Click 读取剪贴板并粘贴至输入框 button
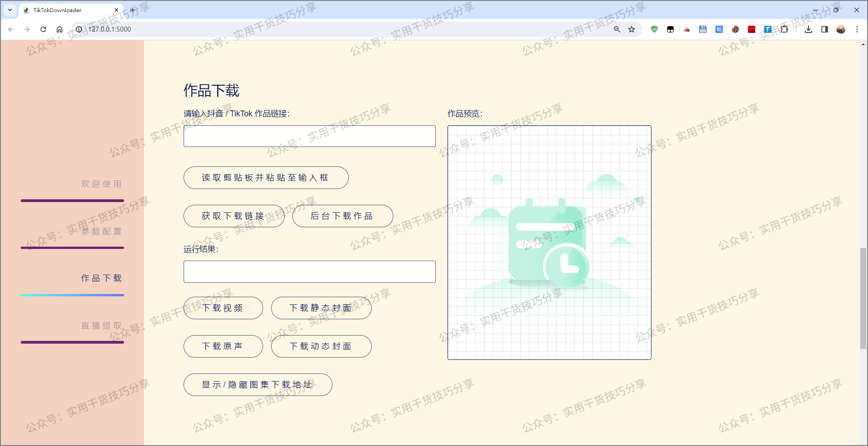Viewport: 868px width, 446px height. point(266,177)
